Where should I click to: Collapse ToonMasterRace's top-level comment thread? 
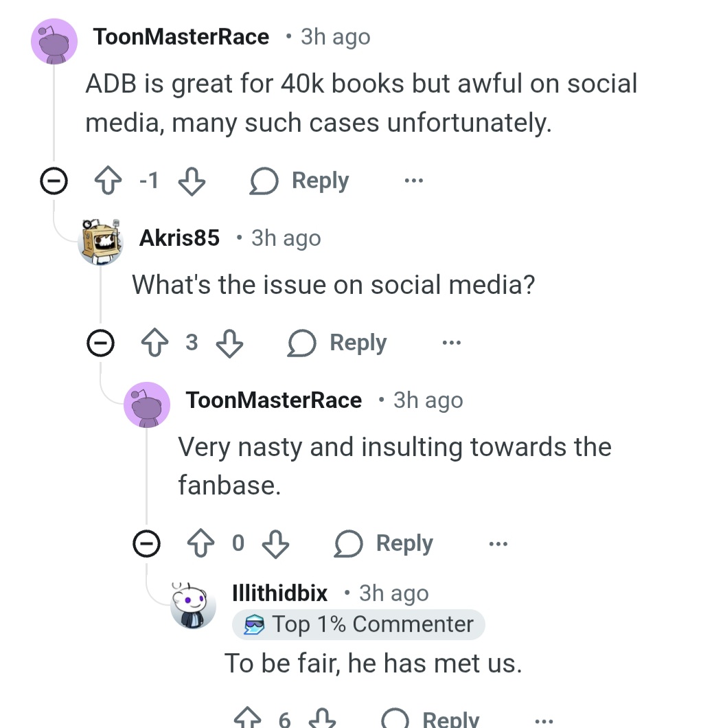click(x=54, y=181)
